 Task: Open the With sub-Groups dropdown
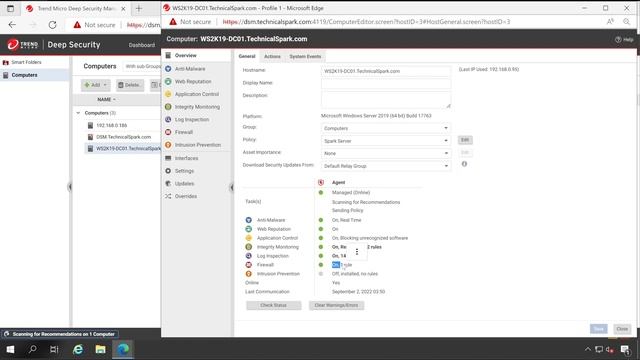(143, 66)
